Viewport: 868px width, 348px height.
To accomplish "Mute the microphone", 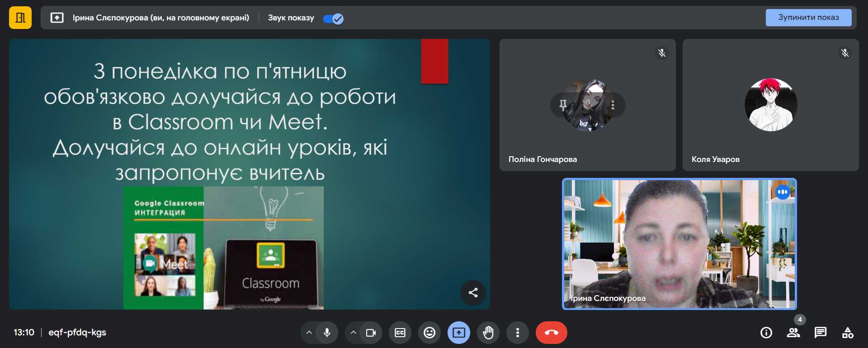I will point(327,333).
